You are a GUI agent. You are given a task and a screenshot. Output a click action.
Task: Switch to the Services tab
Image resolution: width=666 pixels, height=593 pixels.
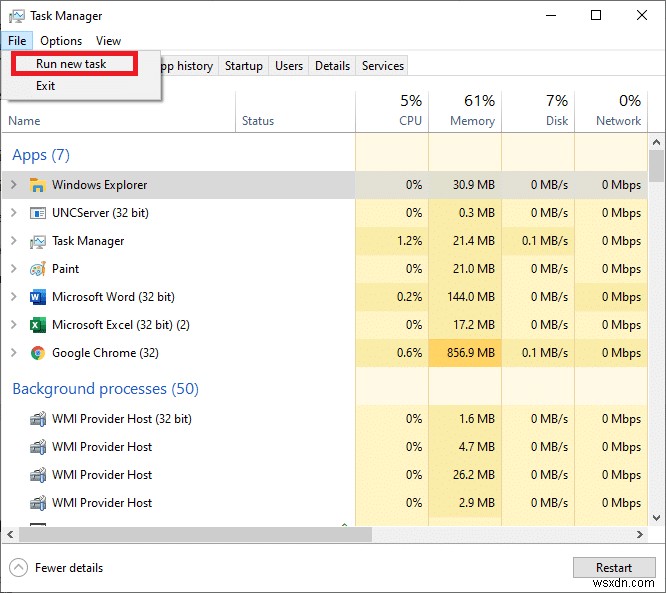[383, 66]
